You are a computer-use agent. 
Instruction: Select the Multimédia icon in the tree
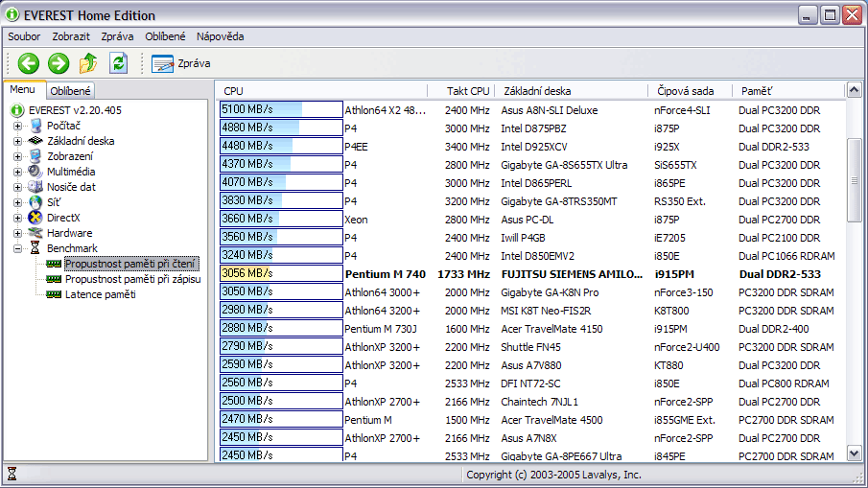click(x=35, y=172)
